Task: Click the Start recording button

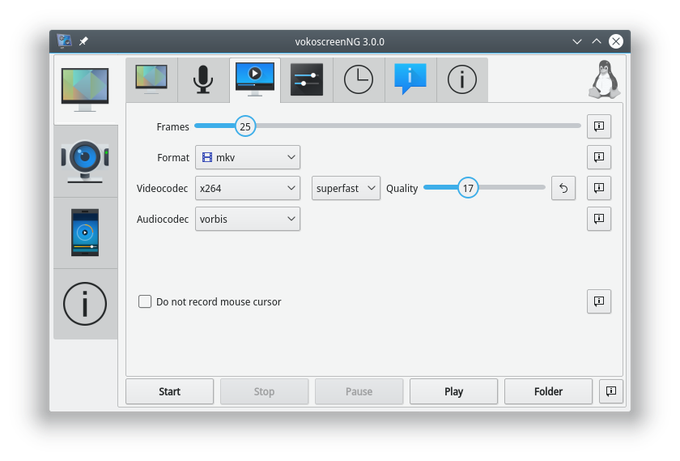Action: coord(170,392)
